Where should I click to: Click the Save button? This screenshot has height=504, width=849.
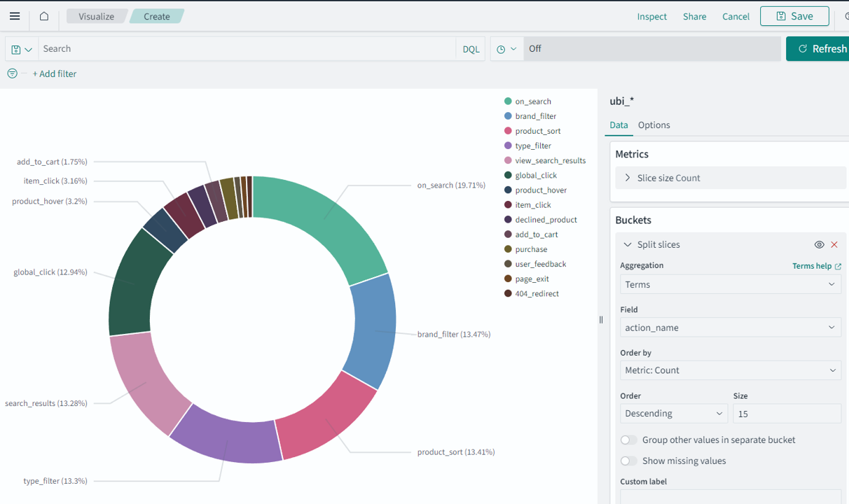point(794,16)
